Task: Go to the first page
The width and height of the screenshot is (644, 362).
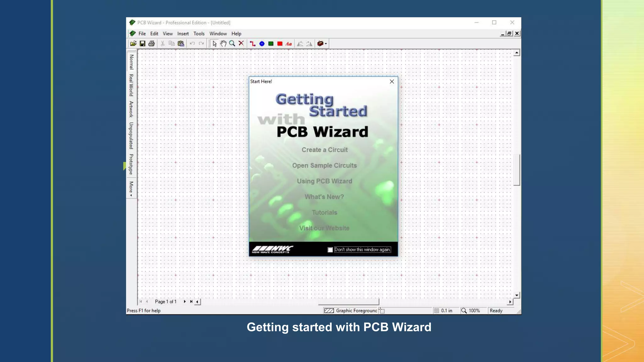Action: point(141,302)
